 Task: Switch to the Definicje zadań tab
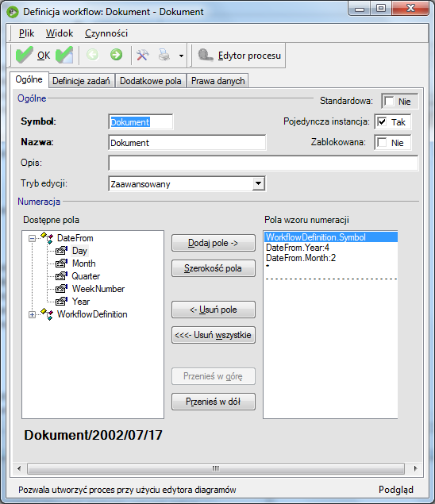(81, 81)
